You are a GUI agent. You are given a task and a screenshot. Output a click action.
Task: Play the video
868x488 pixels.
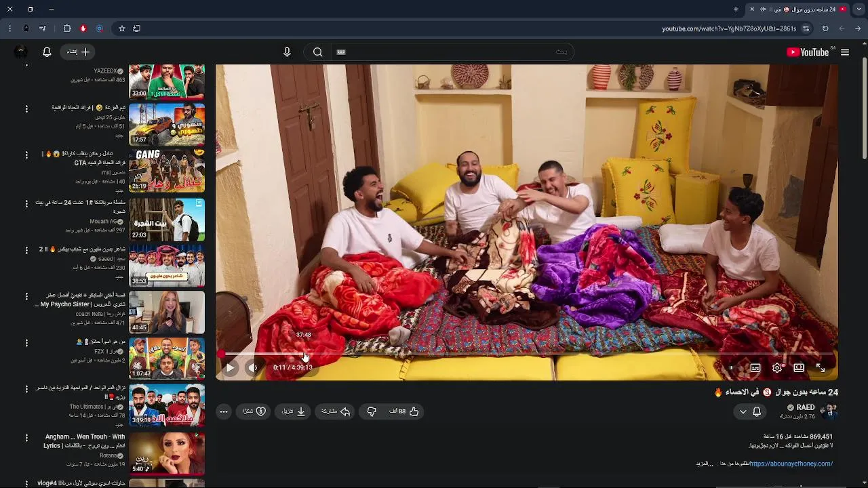point(230,367)
